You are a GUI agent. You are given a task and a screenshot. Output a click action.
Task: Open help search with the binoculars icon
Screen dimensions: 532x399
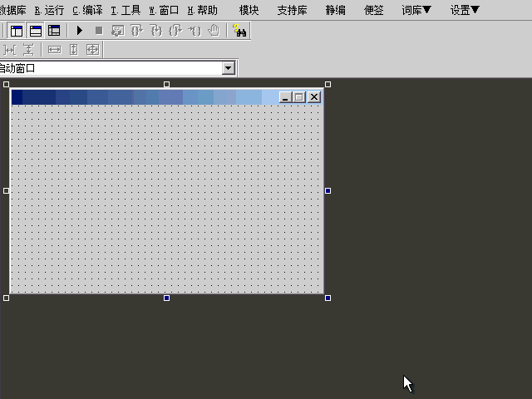(x=239, y=31)
